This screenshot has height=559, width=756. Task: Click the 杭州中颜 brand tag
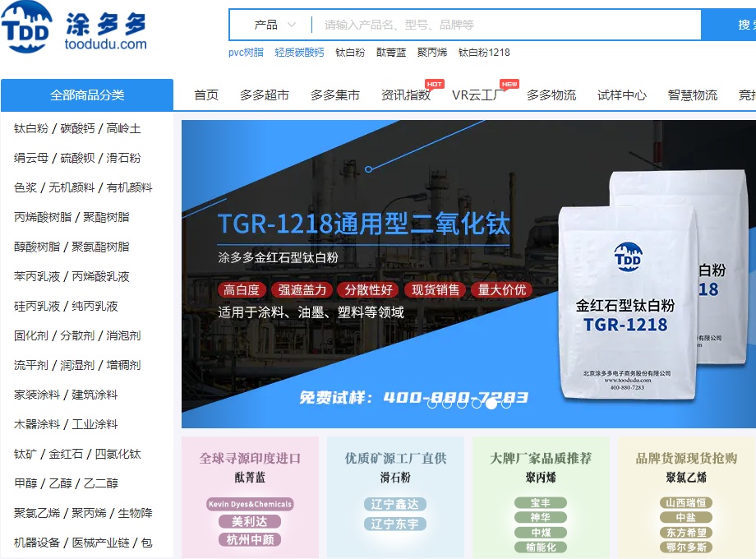[250, 540]
